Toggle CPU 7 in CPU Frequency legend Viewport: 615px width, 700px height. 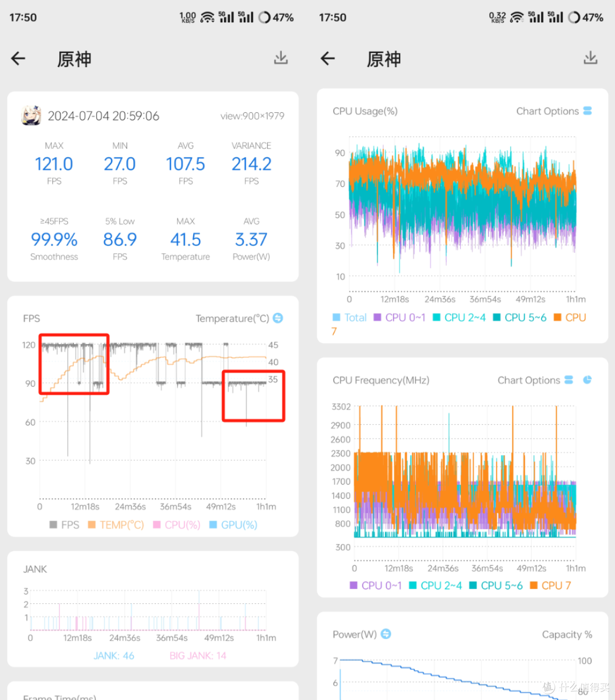click(x=550, y=585)
